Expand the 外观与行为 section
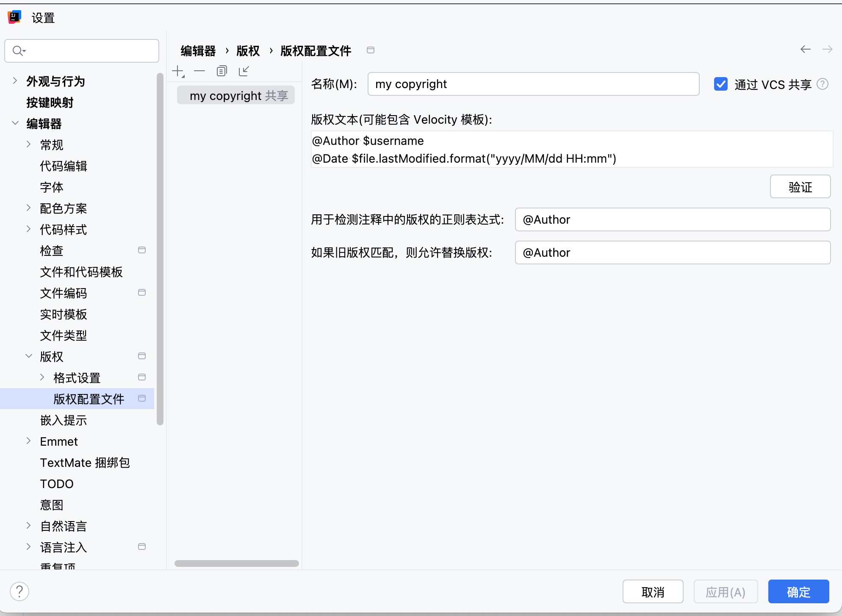Viewport: 842px width, 616px height. 15,81
